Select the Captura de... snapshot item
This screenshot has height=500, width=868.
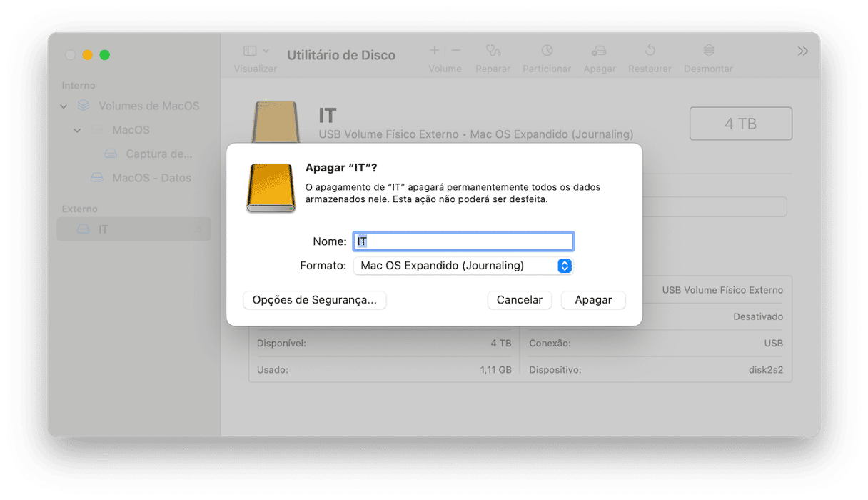tap(158, 154)
